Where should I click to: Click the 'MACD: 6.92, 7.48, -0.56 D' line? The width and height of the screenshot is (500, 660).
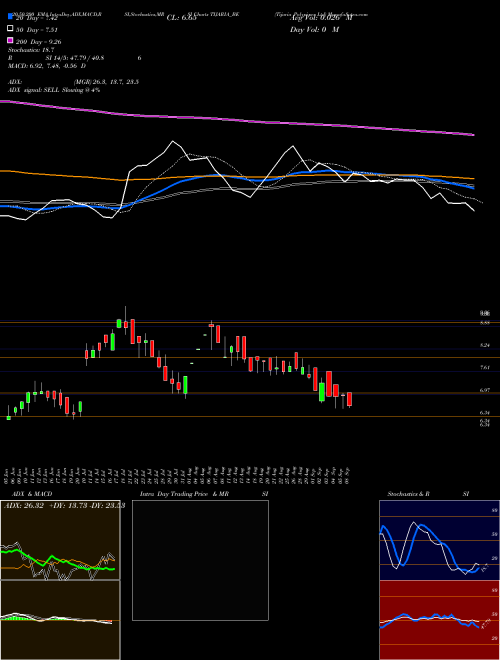coord(47,66)
